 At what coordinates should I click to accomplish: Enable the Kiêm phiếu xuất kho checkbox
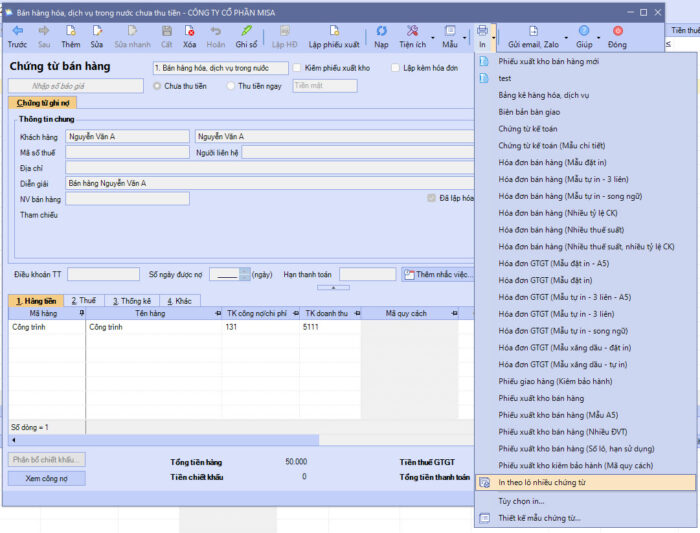pos(297,68)
